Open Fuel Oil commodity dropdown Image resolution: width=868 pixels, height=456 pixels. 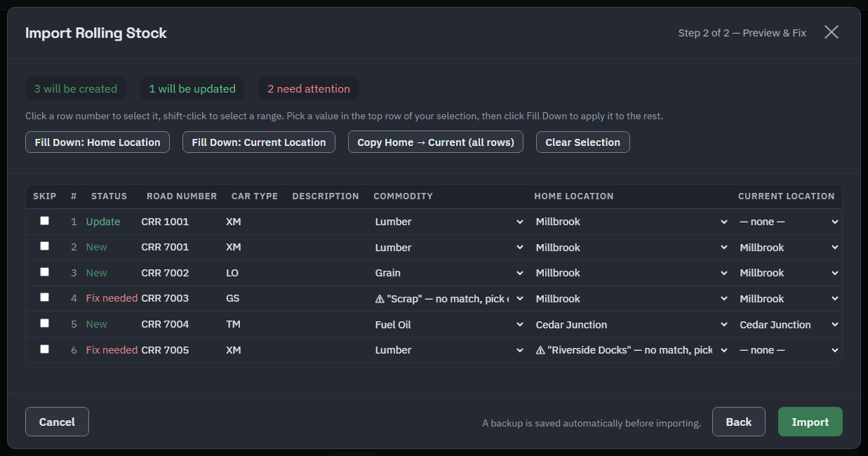pyautogui.click(x=449, y=325)
